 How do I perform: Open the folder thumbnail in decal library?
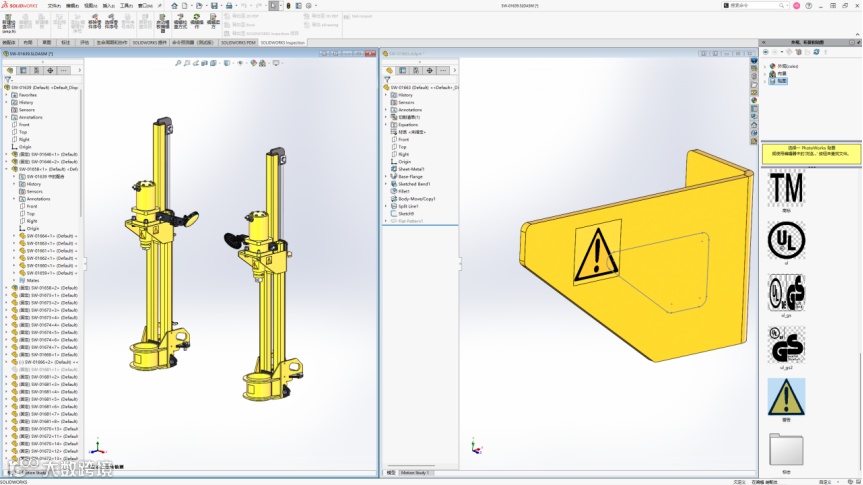pos(786,449)
